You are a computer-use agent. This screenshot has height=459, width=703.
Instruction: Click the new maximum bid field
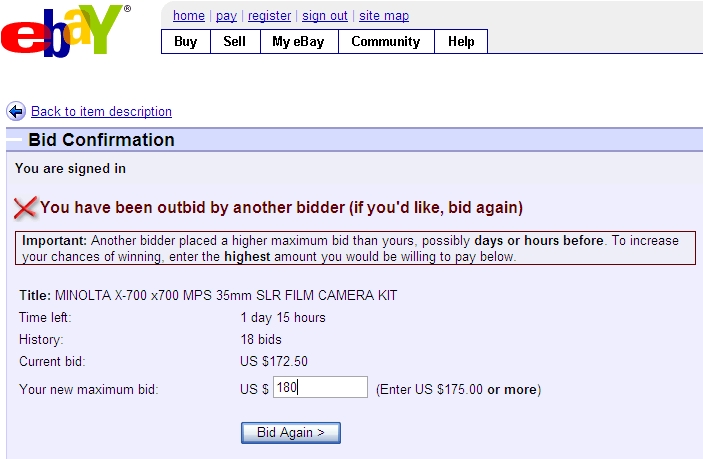(x=320, y=388)
